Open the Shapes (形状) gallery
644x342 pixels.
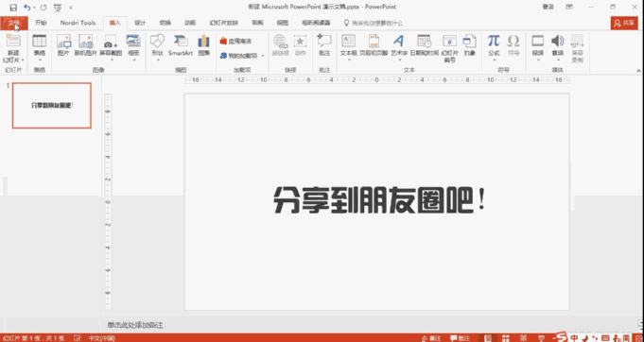(x=157, y=47)
